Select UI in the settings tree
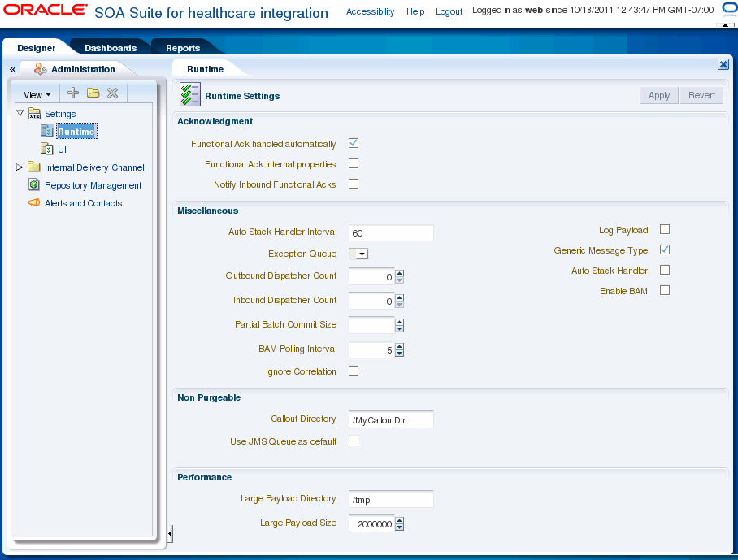Screen dimensions: 738x560 pyautogui.click(x=62, y=150)
